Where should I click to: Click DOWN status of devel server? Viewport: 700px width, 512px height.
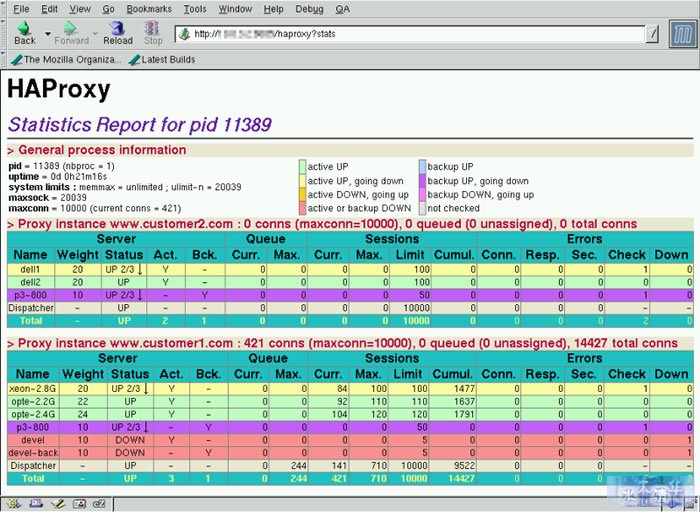click(130, 440)
